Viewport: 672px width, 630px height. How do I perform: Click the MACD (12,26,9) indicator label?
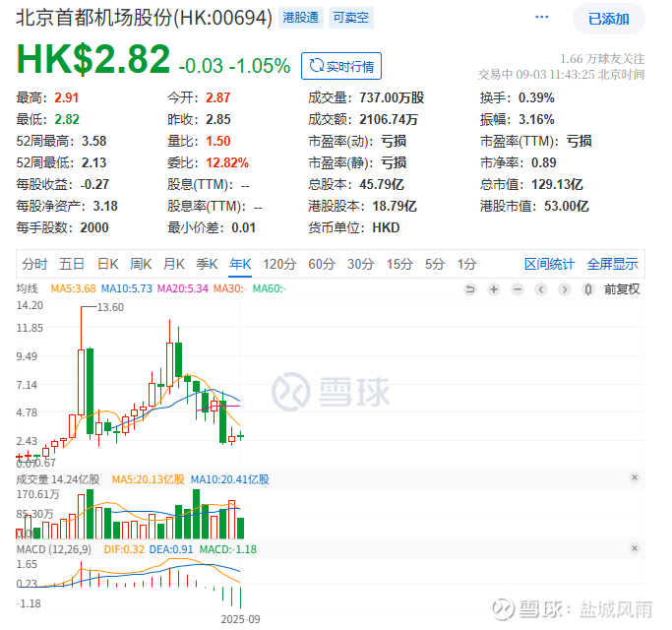53,549
